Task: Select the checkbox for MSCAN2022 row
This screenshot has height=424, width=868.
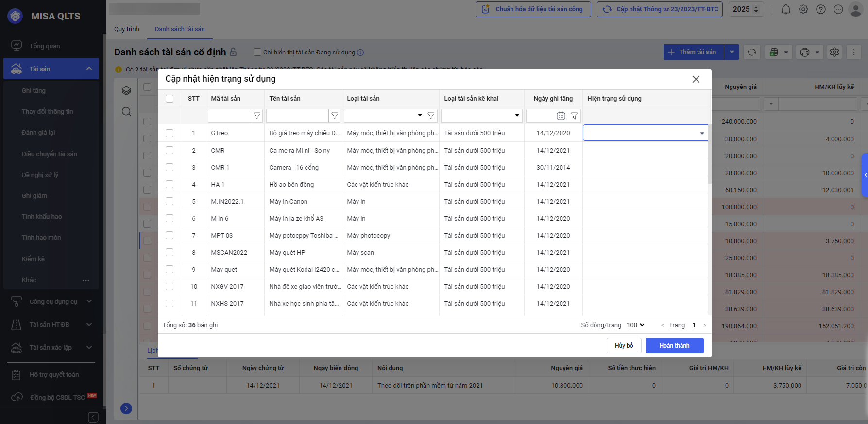Action: [x=170, y=252]
